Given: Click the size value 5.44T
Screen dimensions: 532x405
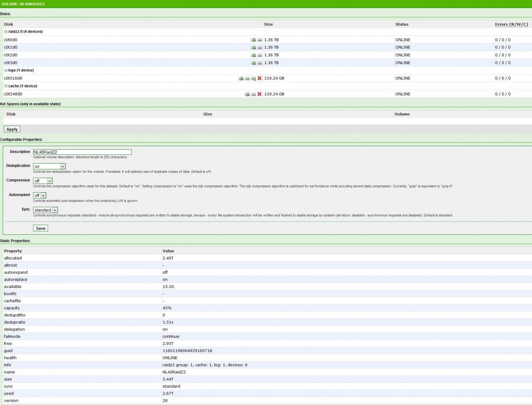Looking at the screenshot, I should [168, 379].
